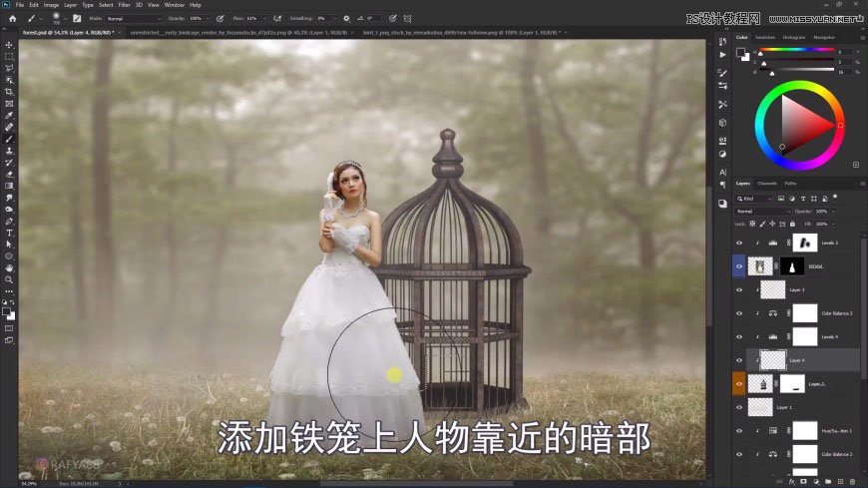
Task: Toggle visibility of blue-tagged model layer
Action: tap(739, 266)
